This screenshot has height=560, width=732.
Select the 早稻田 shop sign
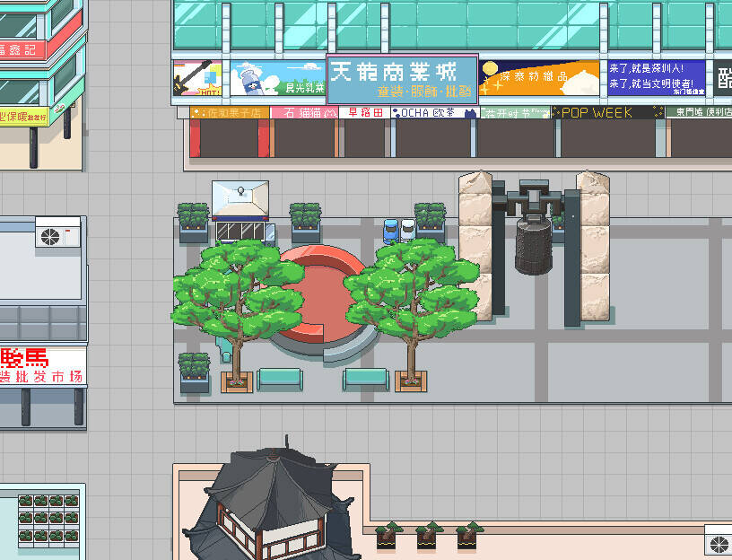[x=364, y=112]
